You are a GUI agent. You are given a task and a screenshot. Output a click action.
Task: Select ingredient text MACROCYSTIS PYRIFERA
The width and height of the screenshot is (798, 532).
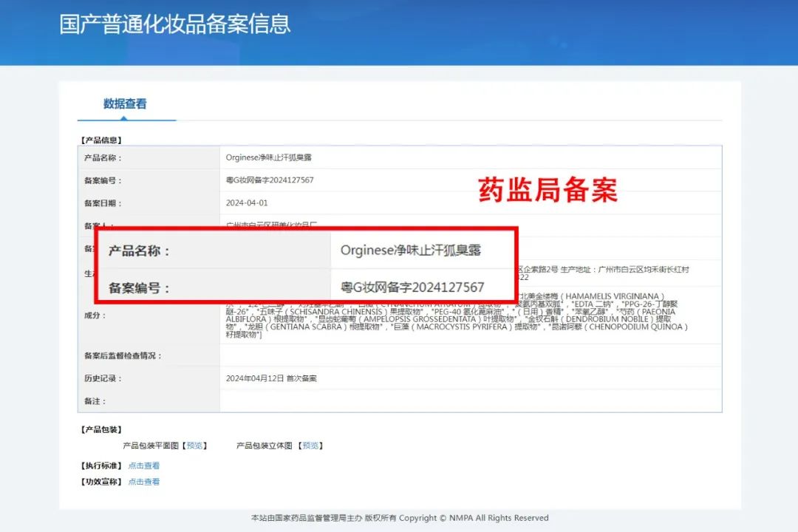(x=462, y=327)
